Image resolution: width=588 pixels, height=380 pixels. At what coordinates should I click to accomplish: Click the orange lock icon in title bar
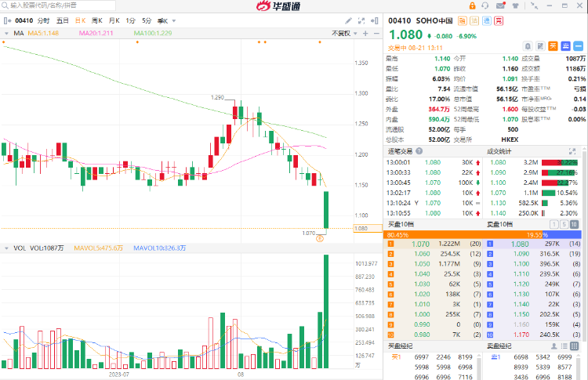[472, 5]
